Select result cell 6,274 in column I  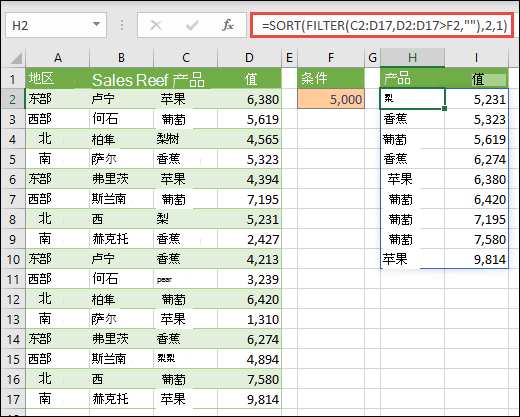(x=476, y=159)
